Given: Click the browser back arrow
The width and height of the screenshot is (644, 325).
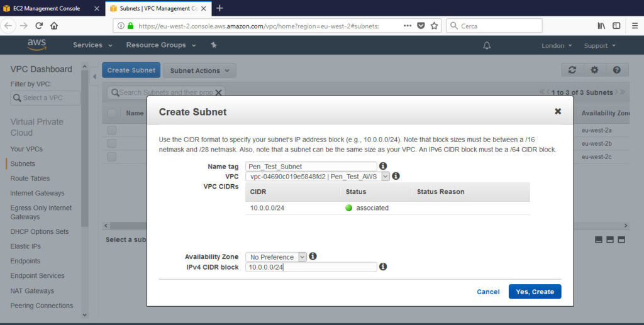Looking at the screenshot, I should [x=8, y=26].
